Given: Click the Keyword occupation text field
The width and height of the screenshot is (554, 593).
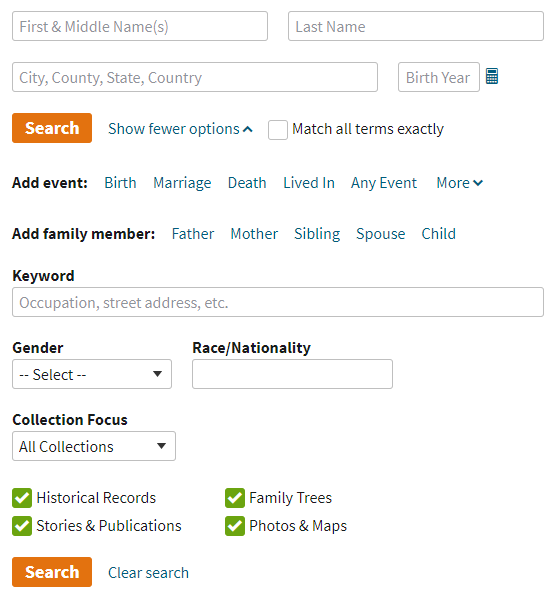Looking at the screenshot, I should click(278, 302).
